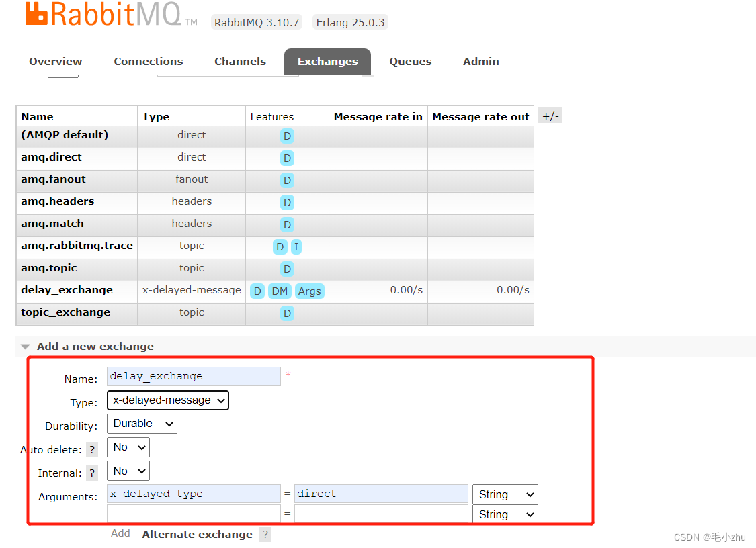Click the help icon next to Internal
The width and height of the screenshot is (756, 548).
pos(92,473)
